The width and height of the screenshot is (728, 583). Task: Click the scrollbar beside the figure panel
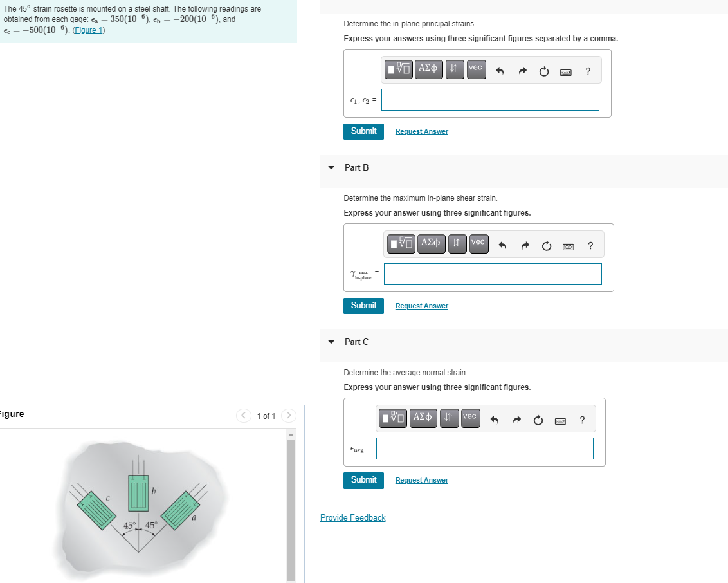click(291, 508)
